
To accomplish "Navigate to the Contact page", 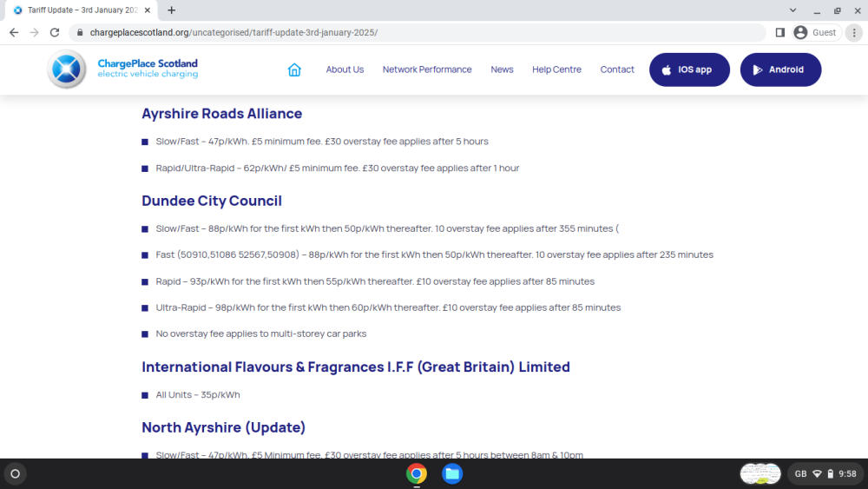I will (616, 69).
